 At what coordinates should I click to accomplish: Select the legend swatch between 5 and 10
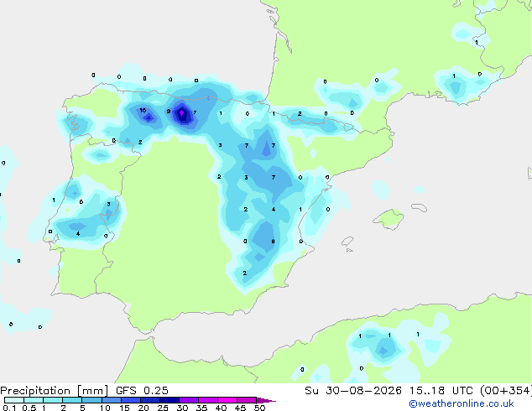tap(91, 400)
